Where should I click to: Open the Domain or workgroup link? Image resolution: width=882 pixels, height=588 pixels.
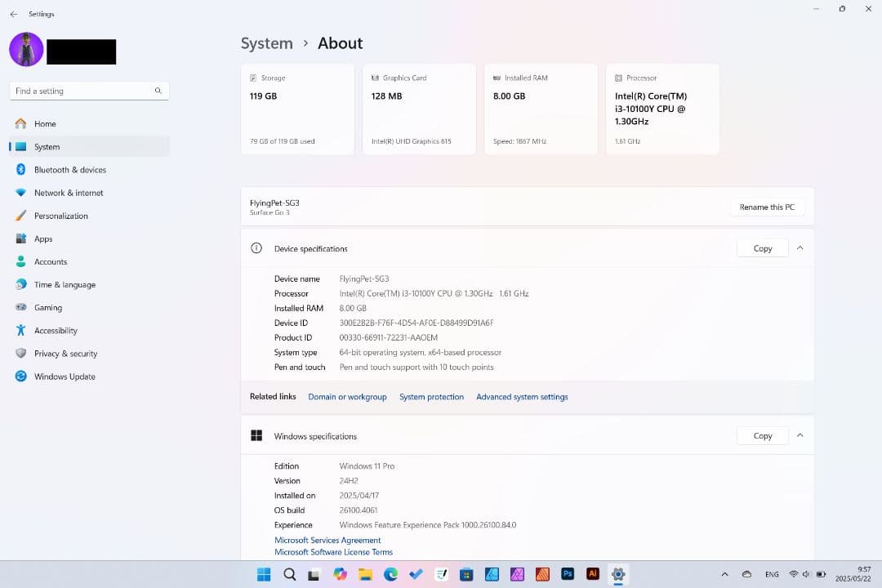point(348,397)
